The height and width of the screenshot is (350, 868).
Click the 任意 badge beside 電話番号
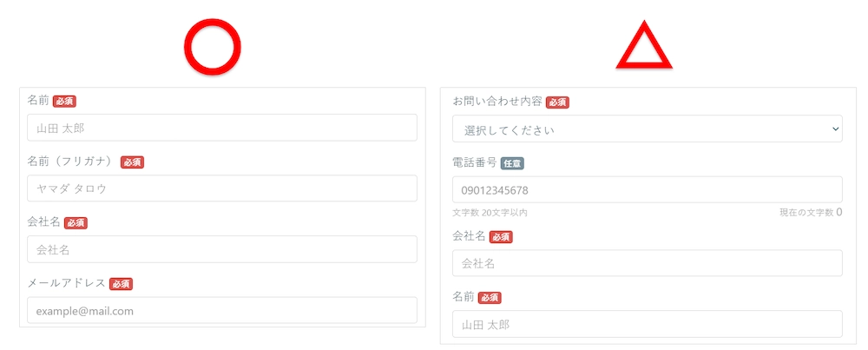(512, 163)
